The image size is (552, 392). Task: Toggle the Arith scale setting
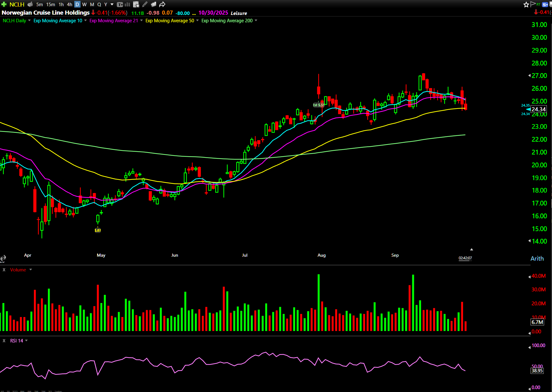(537, 259)
